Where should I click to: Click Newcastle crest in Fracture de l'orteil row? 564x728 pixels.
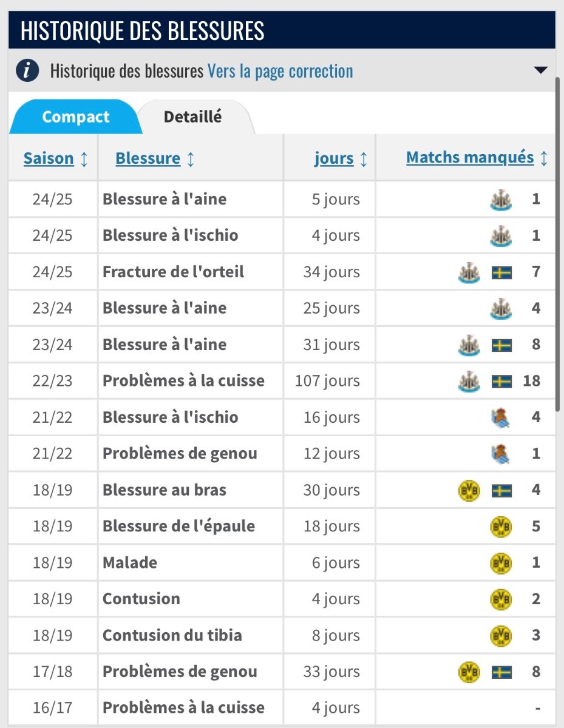click(x=469, y=272)
